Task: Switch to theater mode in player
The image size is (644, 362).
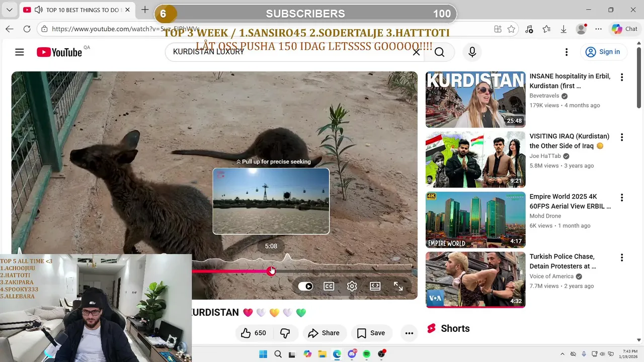Action: (x=375, y=286)
